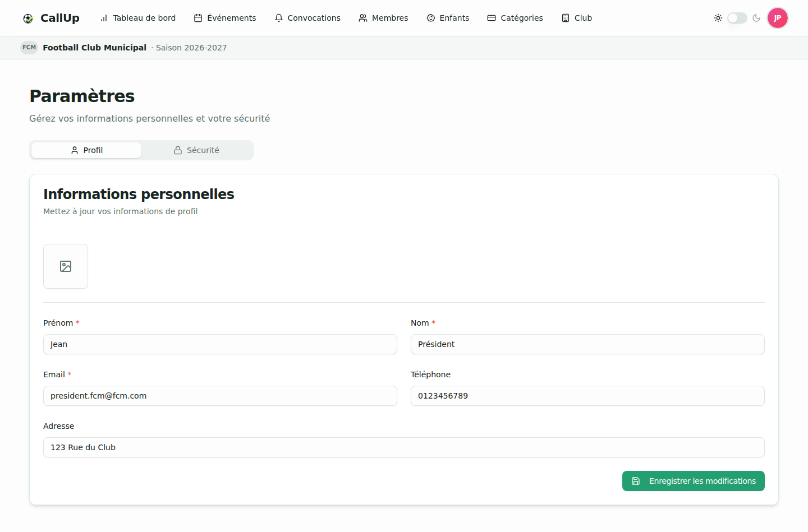Viewport: 808px width, 532px height.
Task: Focus the Prénom field containing Jean
Action: [x=220, y=344]
